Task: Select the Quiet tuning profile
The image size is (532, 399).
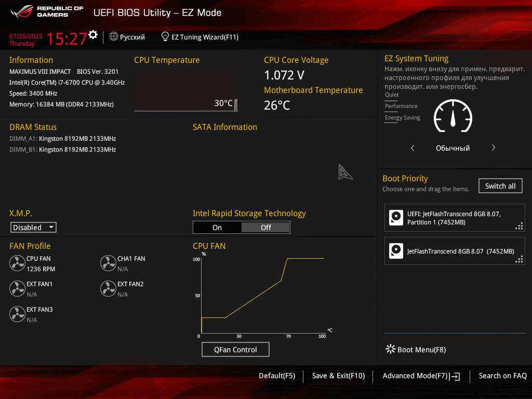Action: 392,95
